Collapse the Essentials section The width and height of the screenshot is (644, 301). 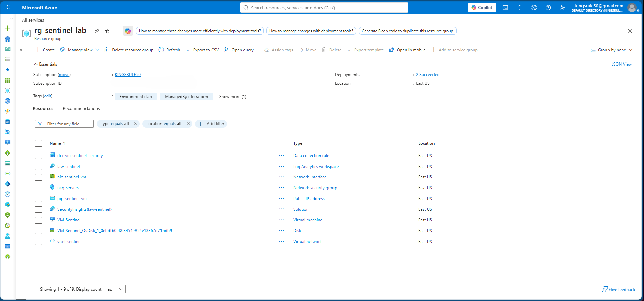(x=45, y=64)
